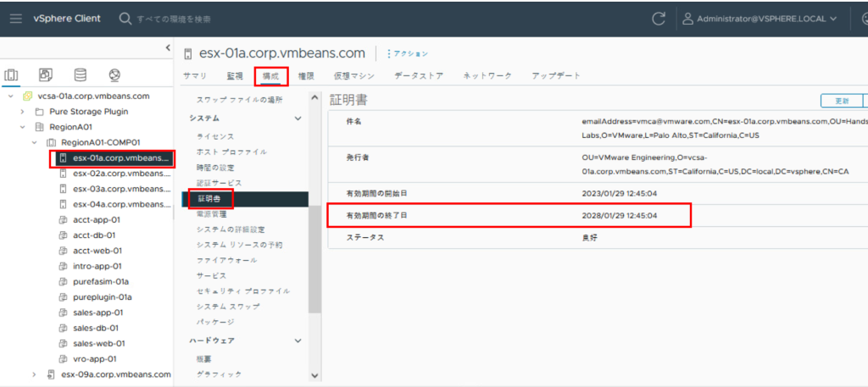This screenshot has height=387, width=868.
Task: Expand the esx-09a.corp.vmbeans.com node
Action: pyautogui.click(x=34, y=374)
